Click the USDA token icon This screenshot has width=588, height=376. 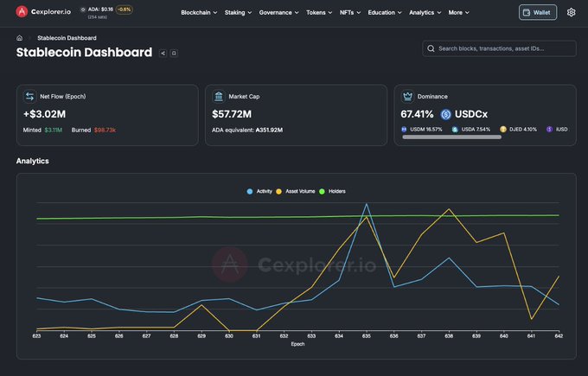[455, 130]
